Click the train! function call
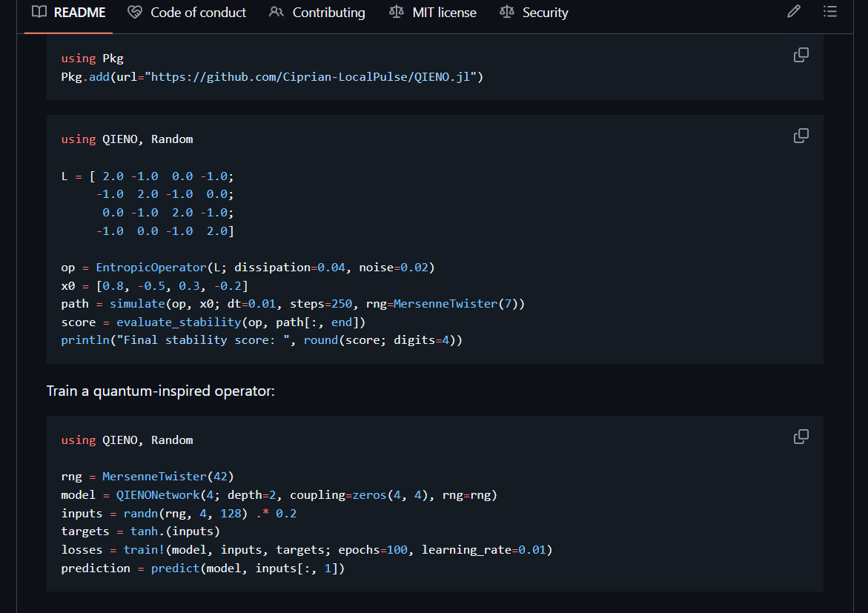Viewport: 868px width, 613px height. click(x=144, y=550)
